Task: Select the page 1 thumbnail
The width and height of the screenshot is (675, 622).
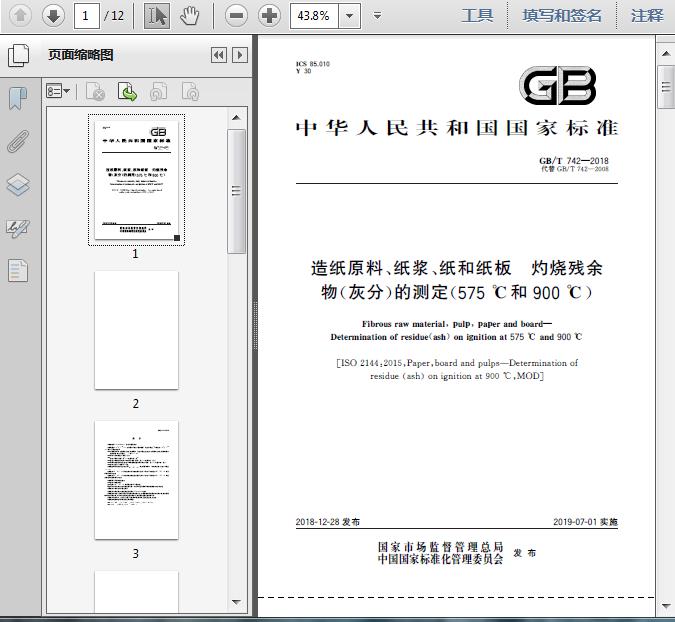Action: (136, 180)
